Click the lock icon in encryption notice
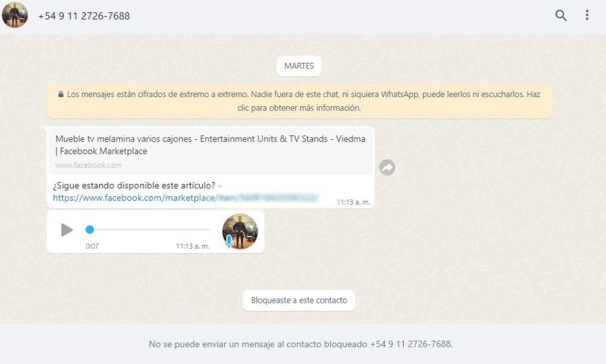The width and height of the screenshot is (606, 364). [x=60, y=94]
